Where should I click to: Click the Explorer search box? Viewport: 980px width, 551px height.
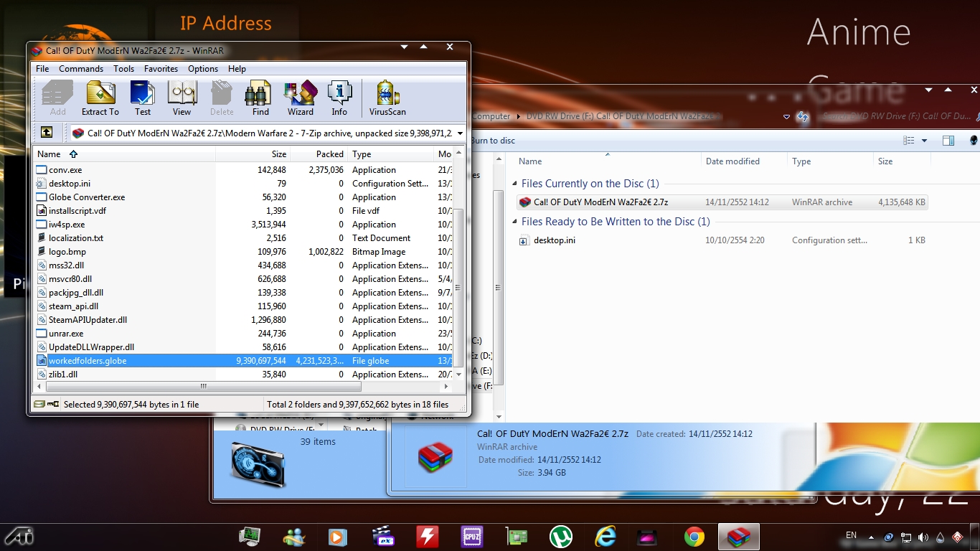897,116
